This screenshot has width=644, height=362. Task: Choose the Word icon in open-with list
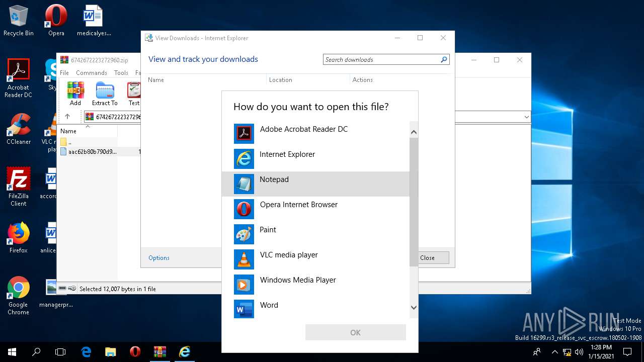[244, 309]
